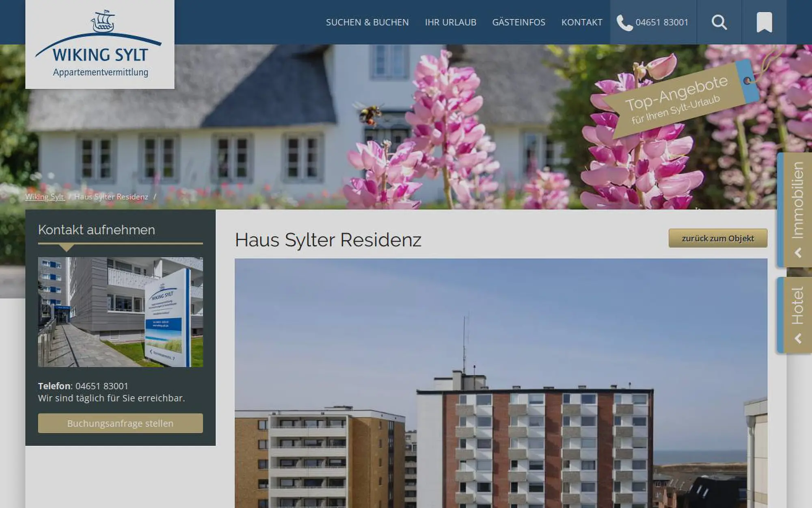This screenshot has width=812, height=508.
Task: Click the zurück zum Objekt button
Action: pyautogui.click(x=718, y=238)
